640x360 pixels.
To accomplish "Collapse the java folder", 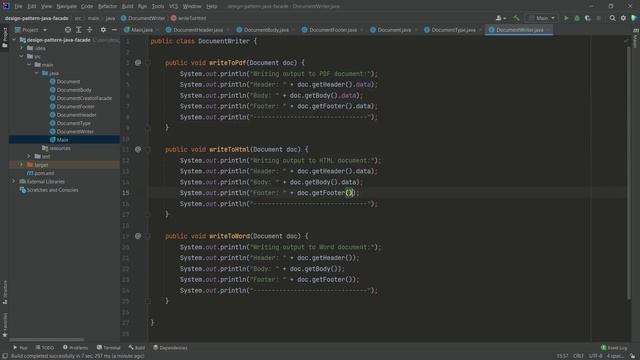I will coord(37,73).
